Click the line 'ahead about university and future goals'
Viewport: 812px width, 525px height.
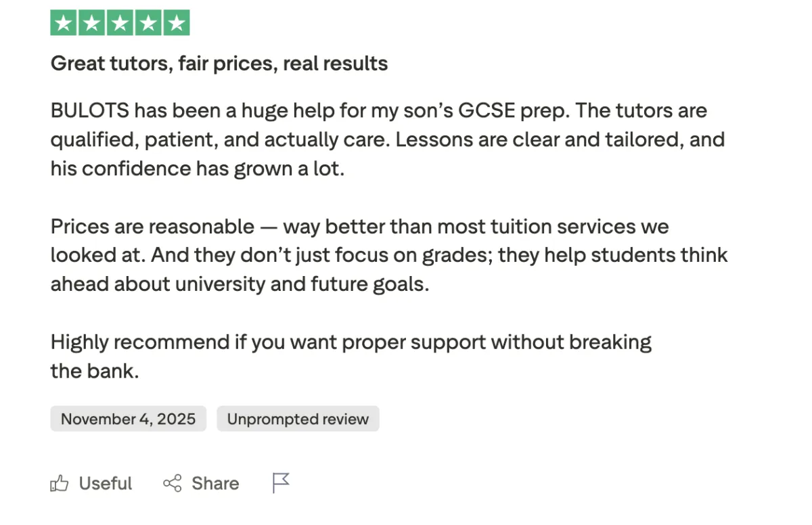point(240,284)
